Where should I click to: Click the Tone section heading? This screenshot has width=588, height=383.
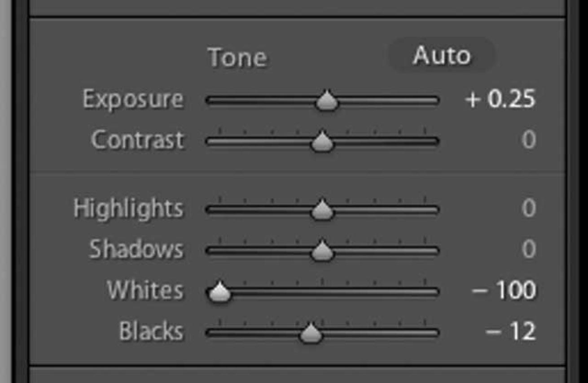[237, 58]
